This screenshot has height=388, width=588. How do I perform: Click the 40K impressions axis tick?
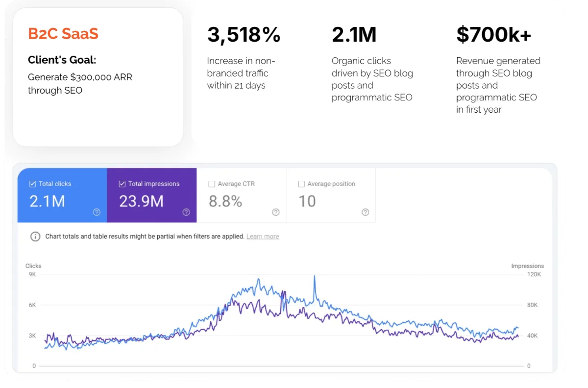point(532,336)
